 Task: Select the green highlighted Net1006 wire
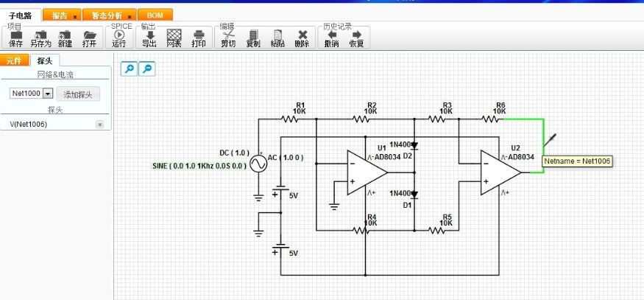coord(544,146)
